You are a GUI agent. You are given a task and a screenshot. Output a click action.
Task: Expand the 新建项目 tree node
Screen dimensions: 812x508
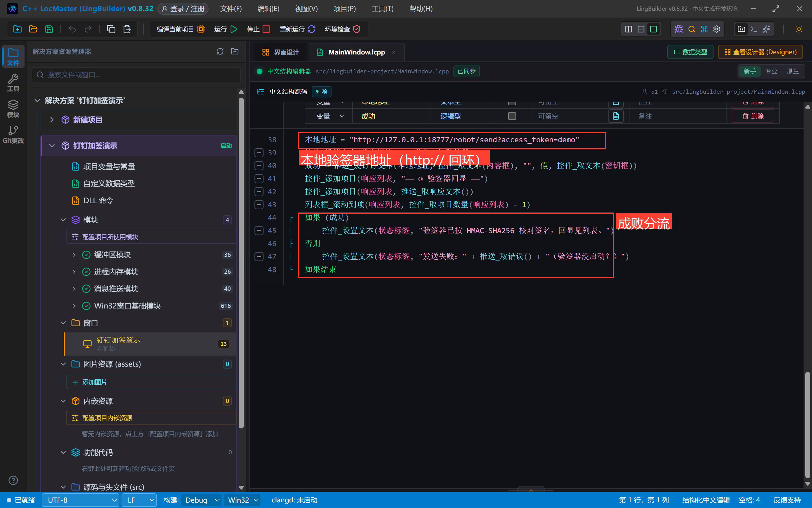pos(52,120)
